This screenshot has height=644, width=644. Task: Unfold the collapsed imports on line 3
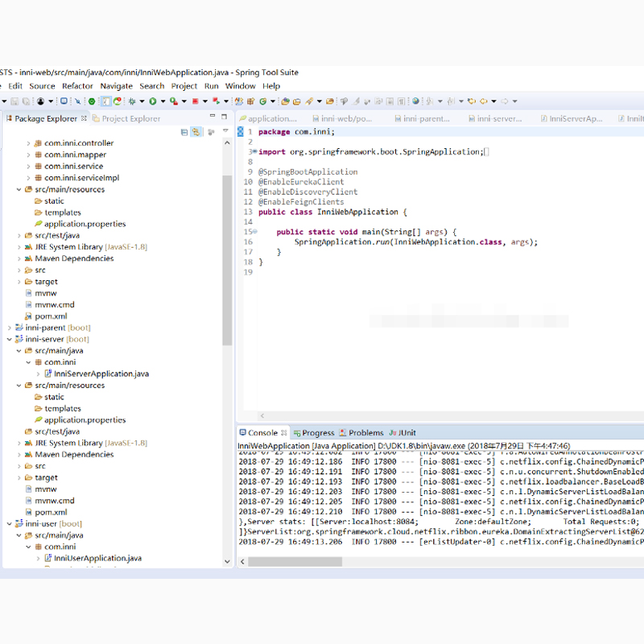(x=254, y=151)
